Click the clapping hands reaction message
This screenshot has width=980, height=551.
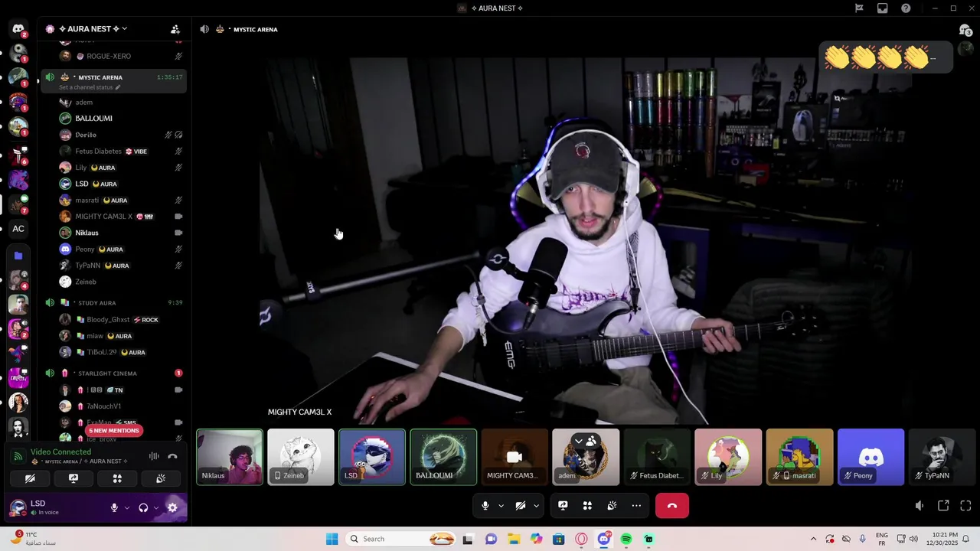click(886, 57)
